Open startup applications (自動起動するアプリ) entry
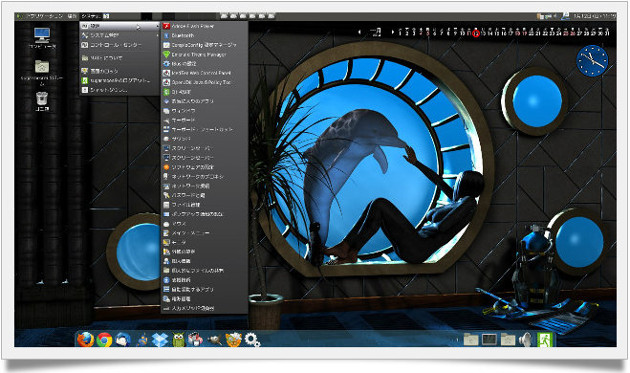 click(x=204, y=289)
